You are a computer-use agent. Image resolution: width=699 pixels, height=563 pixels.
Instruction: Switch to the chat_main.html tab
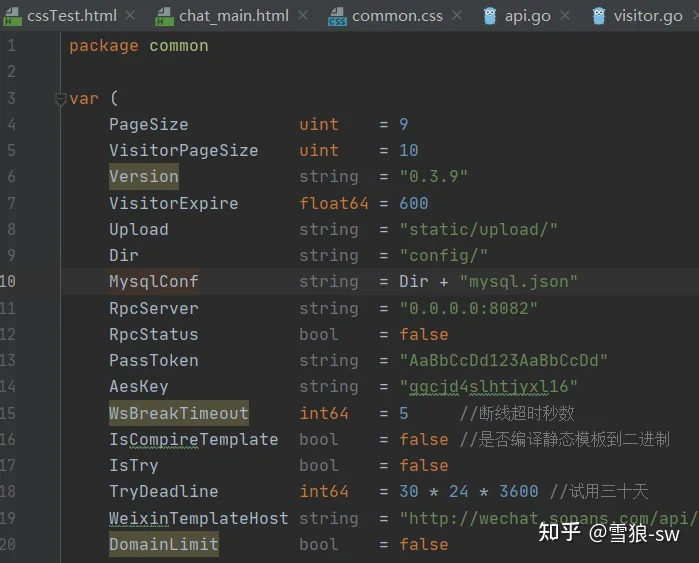coord(234,16)
